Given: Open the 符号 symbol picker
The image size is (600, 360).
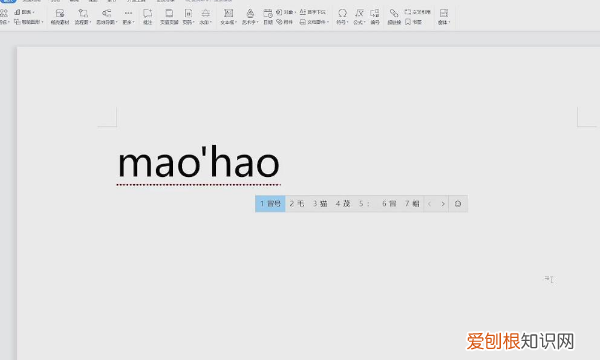Looking at the screenshot, I should point(342,17).
